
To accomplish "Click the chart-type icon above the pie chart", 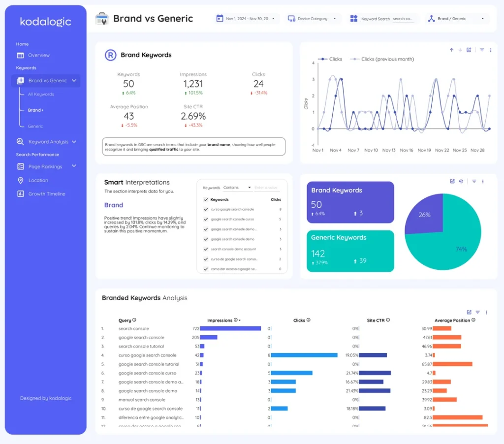I will 451,181.
